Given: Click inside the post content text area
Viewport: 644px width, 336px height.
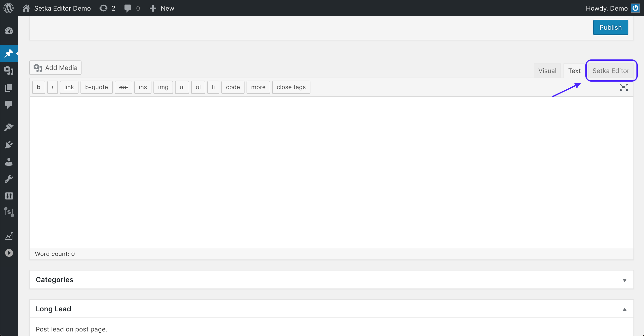Looking at the screenshot, I should [x=331, y=172].
